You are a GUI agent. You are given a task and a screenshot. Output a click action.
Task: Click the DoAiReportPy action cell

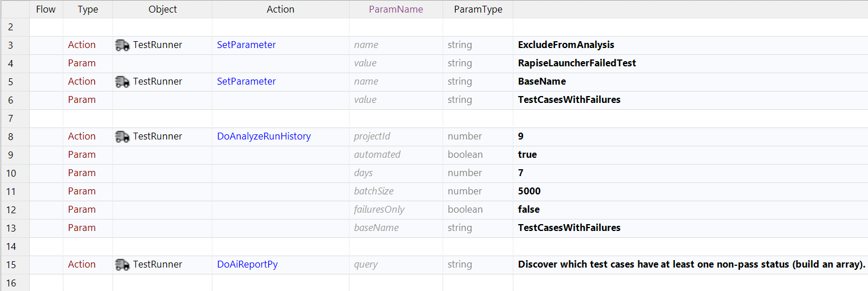click(247, 265)
